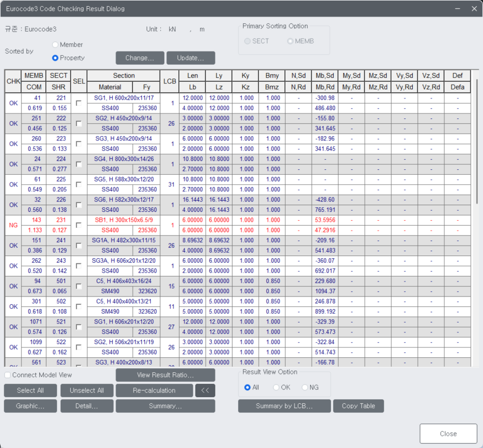Collapse the dialog with the << button
The height and width of the screenshot is (448, 483).
point(205,390)
